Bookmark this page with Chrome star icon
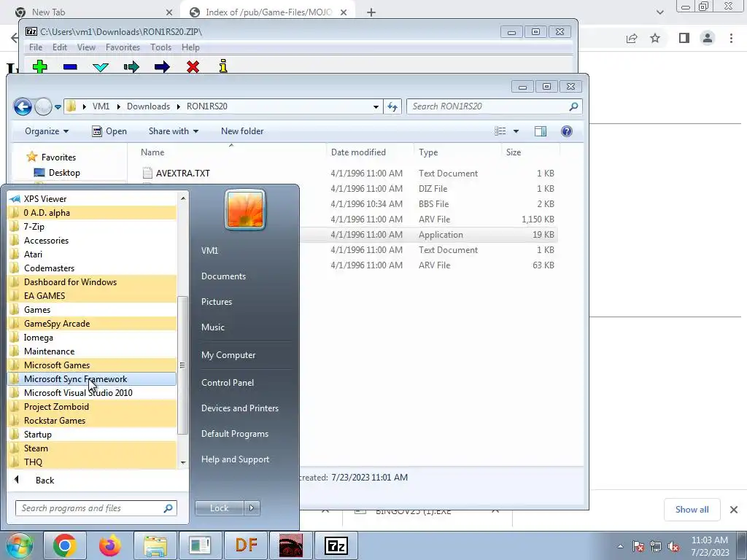 coord(655,38)
